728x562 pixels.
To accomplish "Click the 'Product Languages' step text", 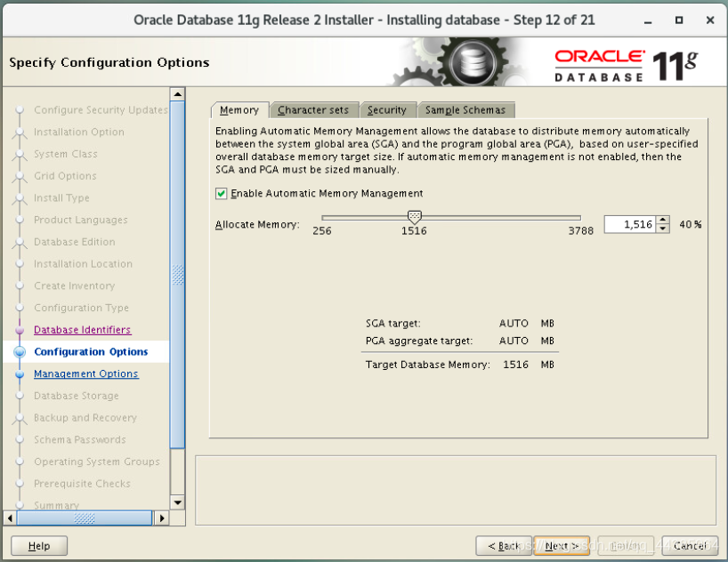I will (81, 220).
